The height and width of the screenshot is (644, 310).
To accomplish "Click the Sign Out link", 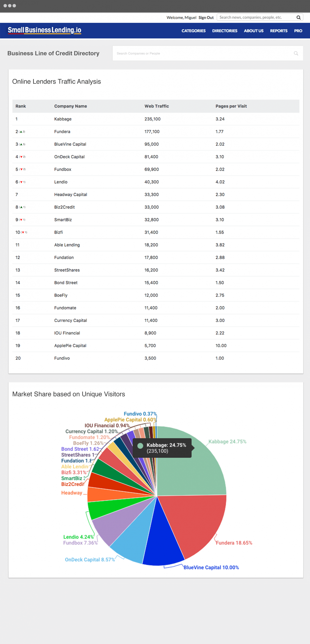I will pos(206,18).
